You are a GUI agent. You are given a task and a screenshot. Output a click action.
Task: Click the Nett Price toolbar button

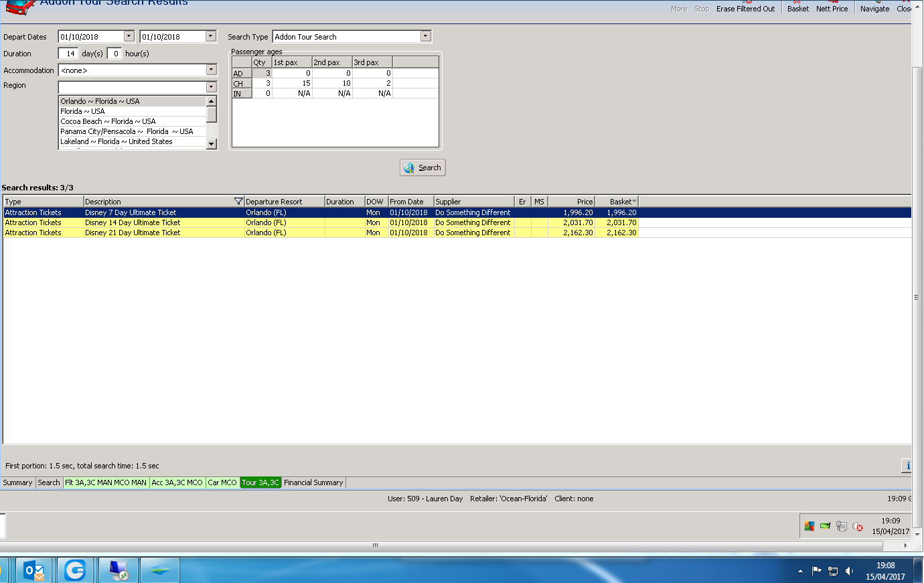click(832, 9)
